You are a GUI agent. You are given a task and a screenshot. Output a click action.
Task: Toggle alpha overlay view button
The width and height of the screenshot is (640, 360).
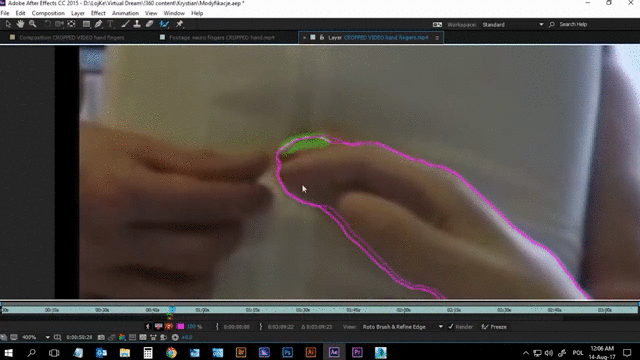pyautogui.click(x=169, y=327)
